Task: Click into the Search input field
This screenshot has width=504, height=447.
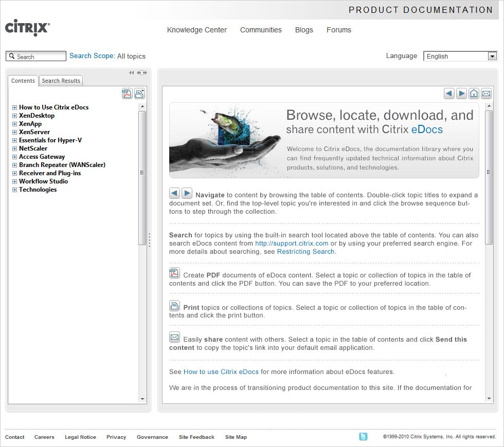Action: (36, 56)
